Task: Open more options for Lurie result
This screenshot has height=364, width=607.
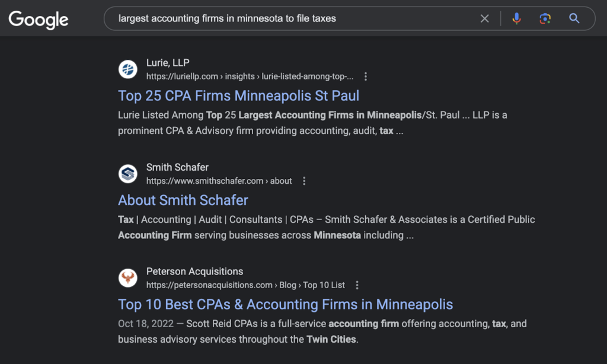Action: coord(365,76)
